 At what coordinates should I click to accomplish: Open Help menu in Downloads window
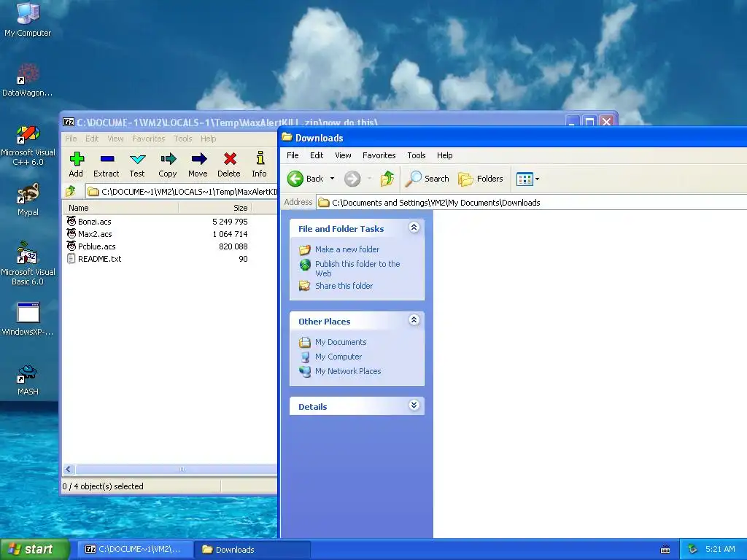click(444, 155)
